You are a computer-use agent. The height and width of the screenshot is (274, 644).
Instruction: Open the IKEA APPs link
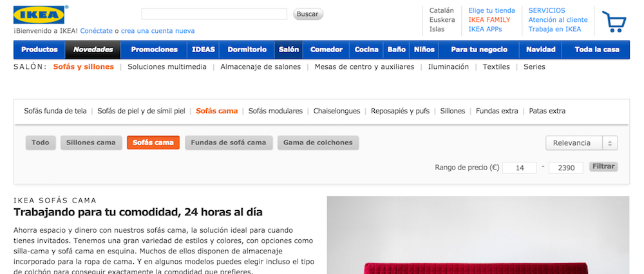point(485,29)
